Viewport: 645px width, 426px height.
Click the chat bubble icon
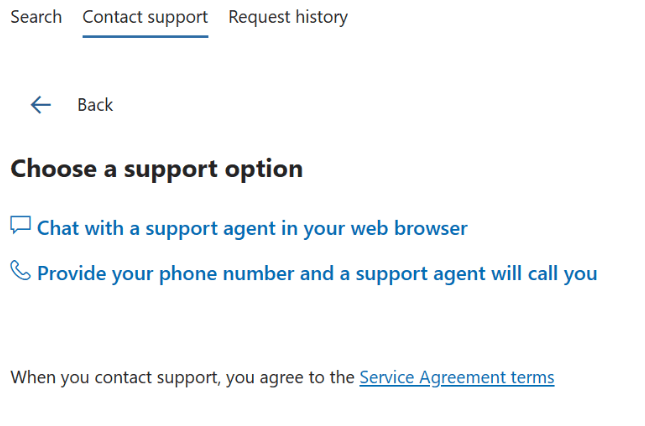coord(20,225)
